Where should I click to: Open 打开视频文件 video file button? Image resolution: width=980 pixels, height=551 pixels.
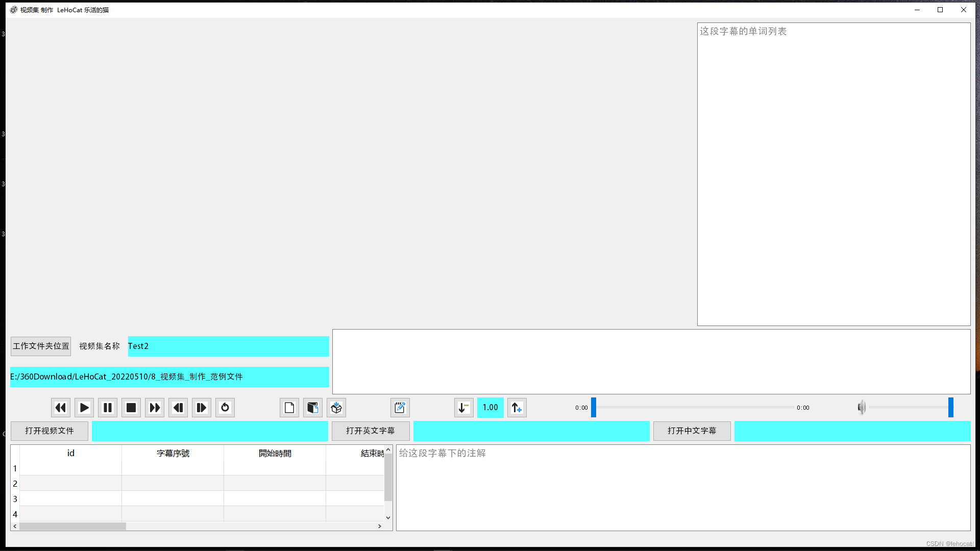48,431
